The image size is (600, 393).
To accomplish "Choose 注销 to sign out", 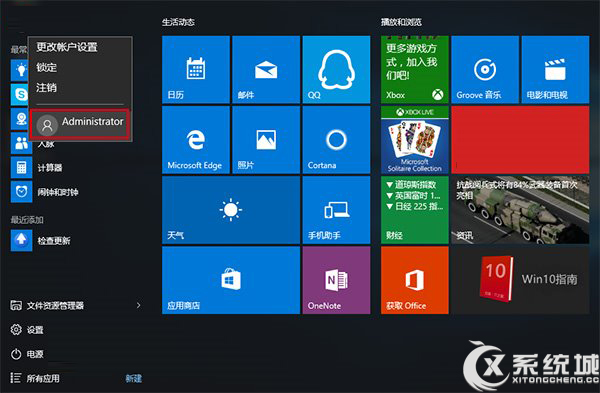I will (x=46, y=88).
